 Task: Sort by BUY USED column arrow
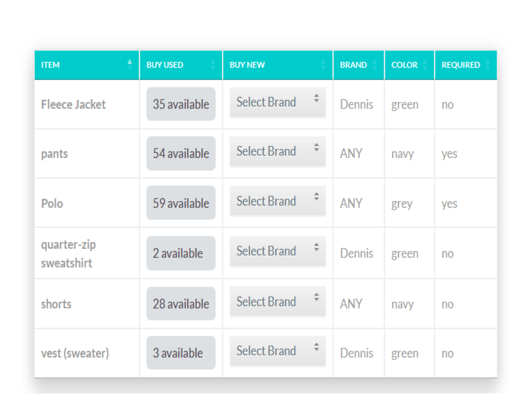pyautogui.click(x=213, y=65)
